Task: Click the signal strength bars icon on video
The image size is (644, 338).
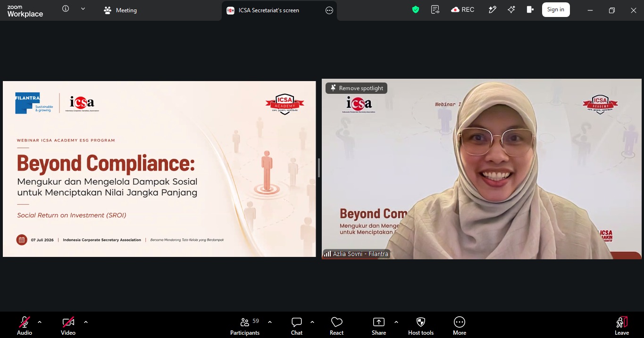Action: (327, 254)
